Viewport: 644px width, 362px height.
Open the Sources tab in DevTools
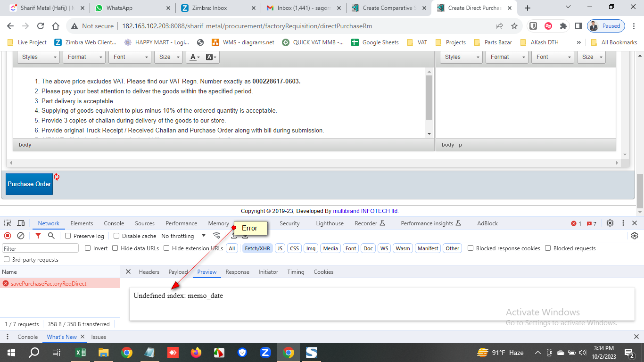coord(145,223)
